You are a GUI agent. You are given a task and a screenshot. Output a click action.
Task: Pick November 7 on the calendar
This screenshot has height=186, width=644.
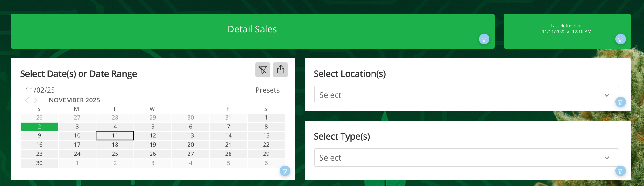[228, 127]
